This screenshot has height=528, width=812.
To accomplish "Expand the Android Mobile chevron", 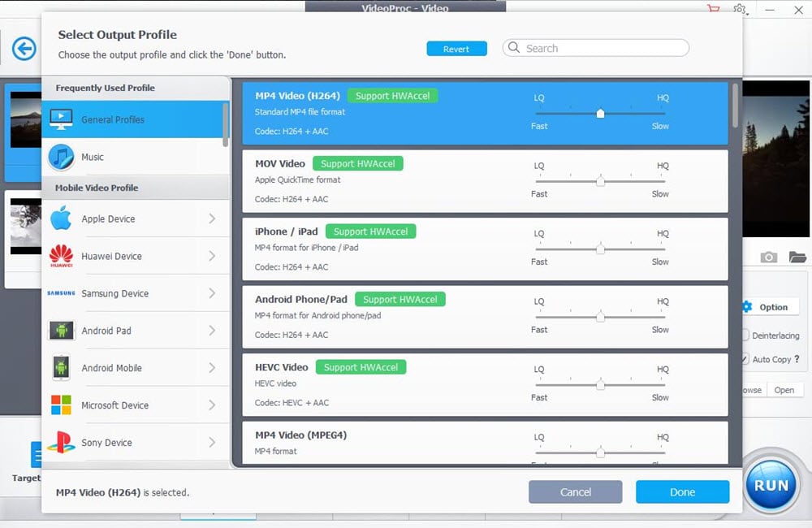I will pos(212,368).
